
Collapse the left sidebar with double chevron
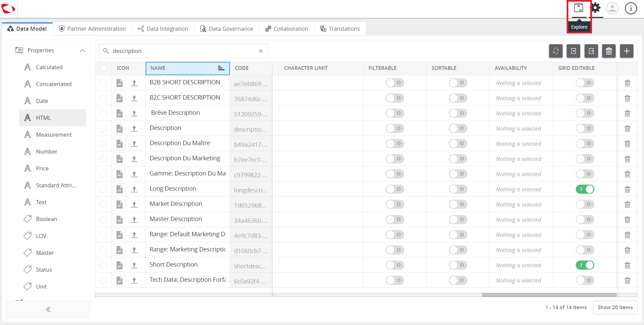[x=48, y=309]
